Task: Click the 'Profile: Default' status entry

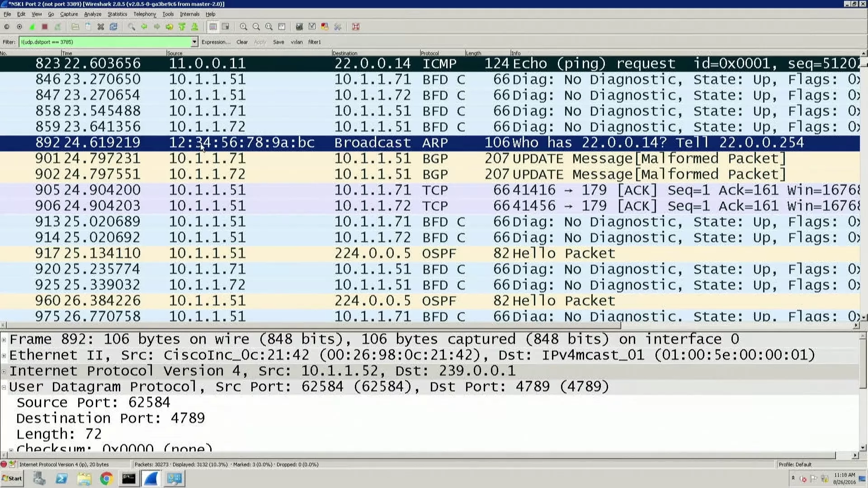Action: (x=795, y=465)
